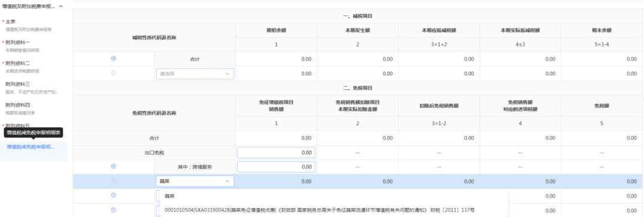The width and height of the screenshot is (644, 217).
Task: Click the 本期实际抵减税额 column header
Action: (521, 30)
